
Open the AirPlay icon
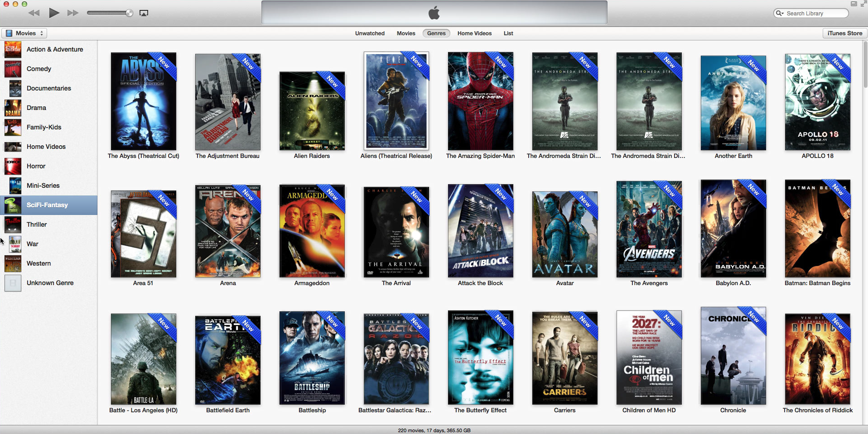point(144,13)
